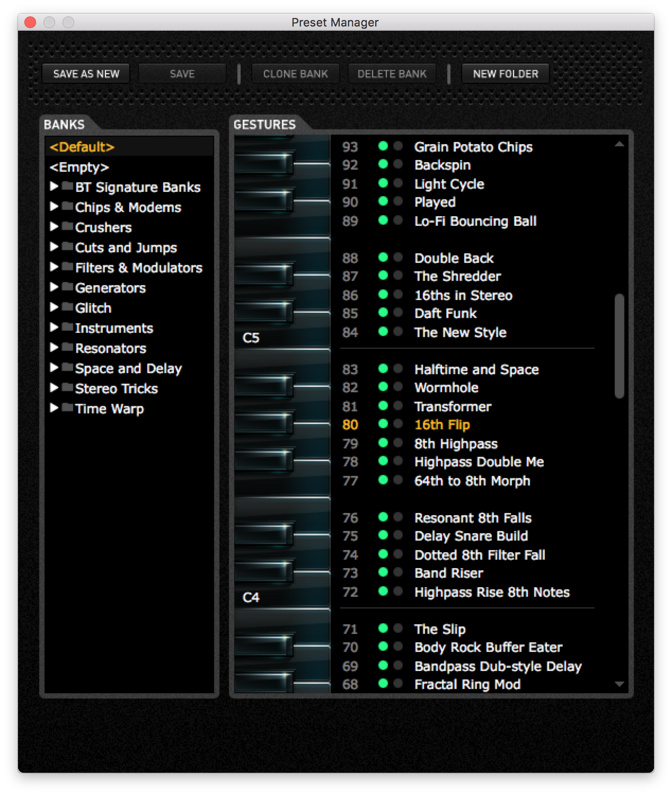672x795 pixels.
Task: Click the Stereo Tricks folder icon
Action: click(67, 387)
